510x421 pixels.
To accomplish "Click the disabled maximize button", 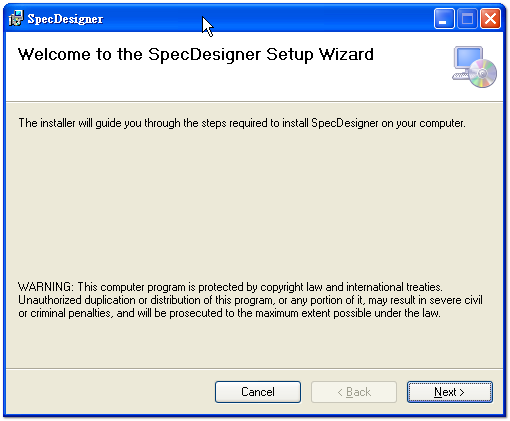I will (467, 19).
